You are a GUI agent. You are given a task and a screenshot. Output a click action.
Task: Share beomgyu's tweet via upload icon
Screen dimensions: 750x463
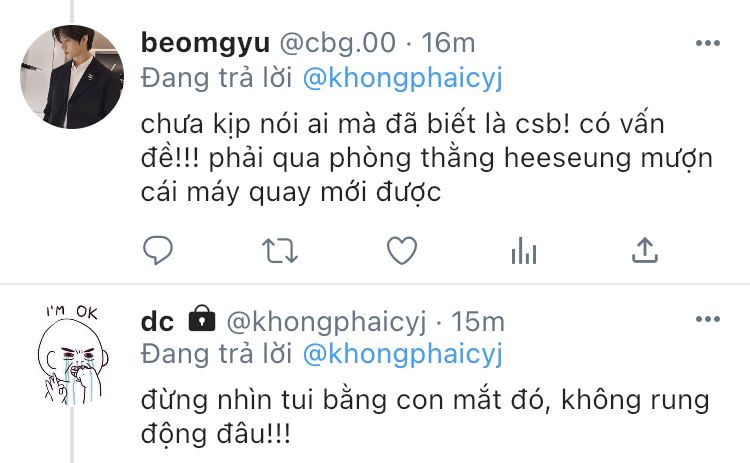(x=645, y=250)
